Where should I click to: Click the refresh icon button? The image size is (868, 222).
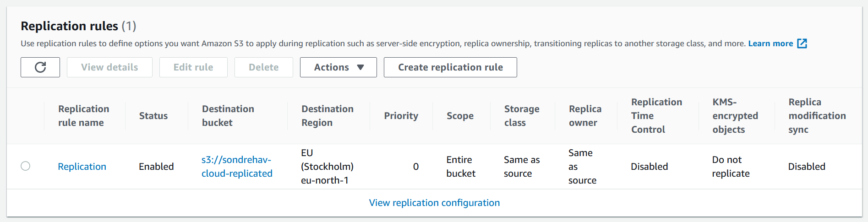40,67
